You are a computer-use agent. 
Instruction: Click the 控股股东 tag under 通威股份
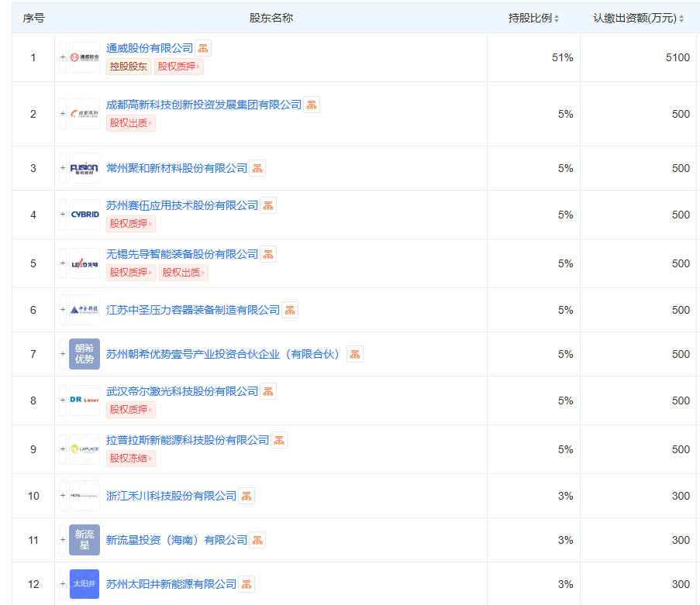tap(128, 67)
